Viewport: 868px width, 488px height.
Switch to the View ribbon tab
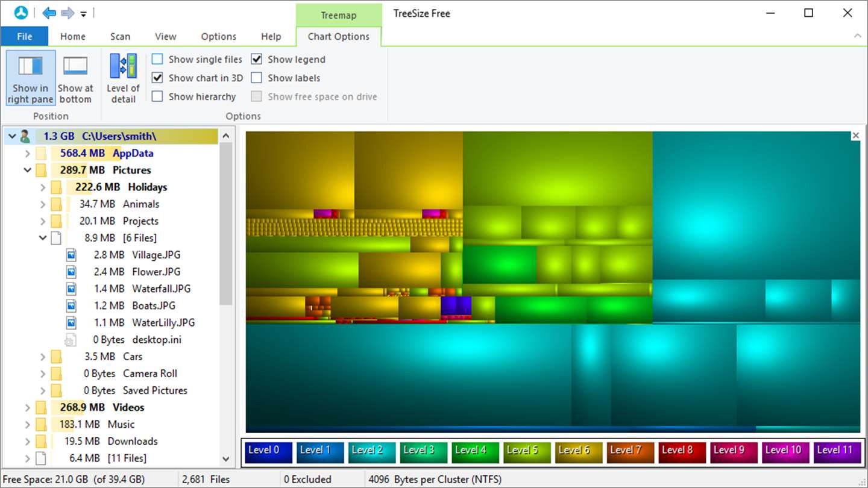166,36
